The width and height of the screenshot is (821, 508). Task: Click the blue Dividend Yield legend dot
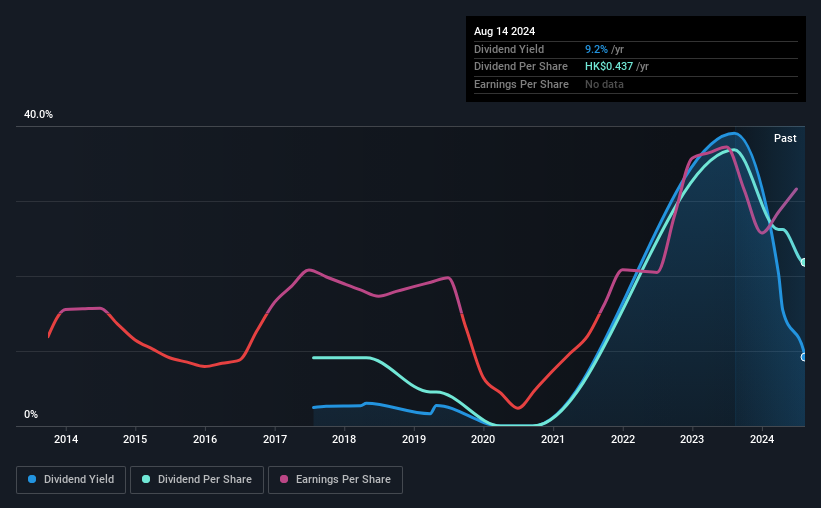coord(32,479)
